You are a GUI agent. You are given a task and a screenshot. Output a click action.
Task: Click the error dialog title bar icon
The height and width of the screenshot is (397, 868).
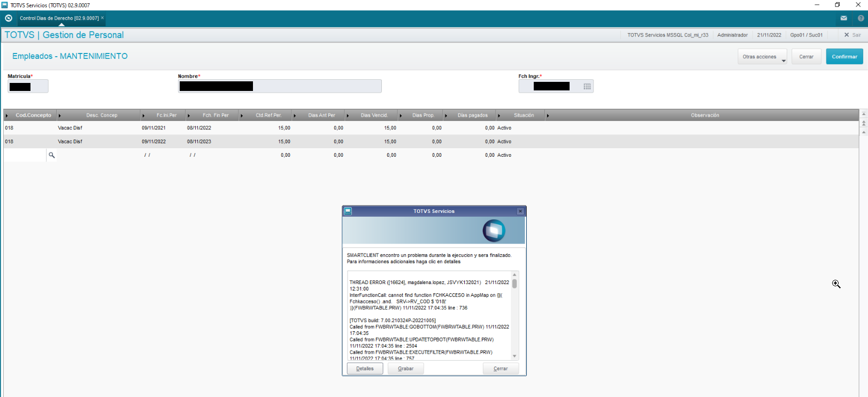[348, 211]
